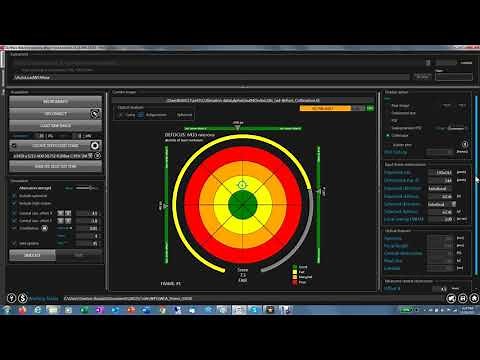The width and height of the screenshot is (480, 360).
Task: Toggle the bottom checkbox in the left settings panel
Action: tap(14, 243)
